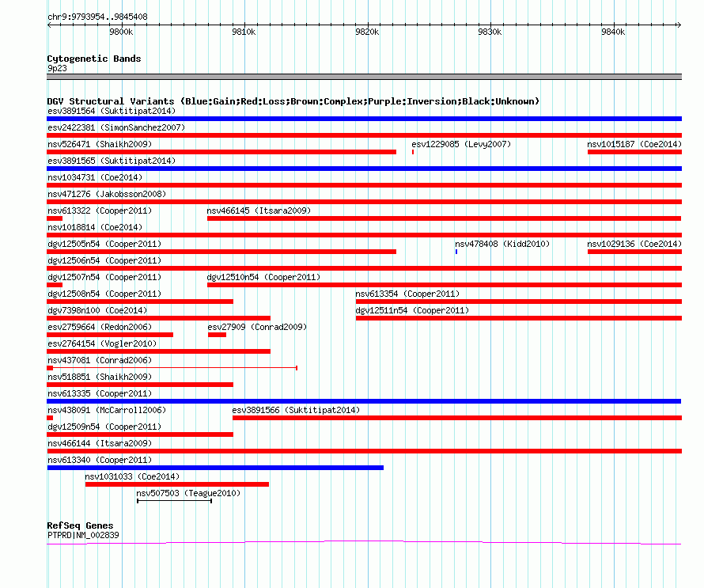
Task: Click the 9830k ruler marker
Action: pyautogui.click(x=490, y=32)
